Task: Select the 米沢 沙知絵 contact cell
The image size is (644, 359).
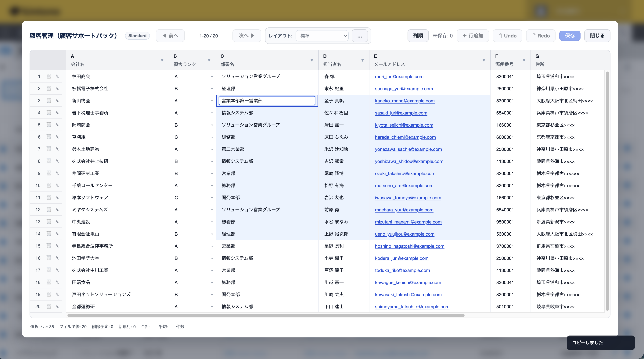Action: tap(344, 149)
